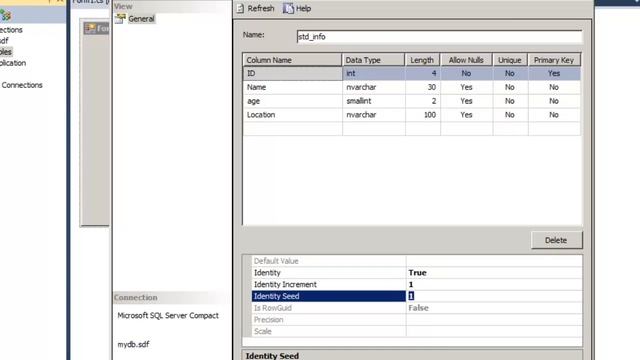Select the Identity property row

pyautogui.click(x=329, y=273)
